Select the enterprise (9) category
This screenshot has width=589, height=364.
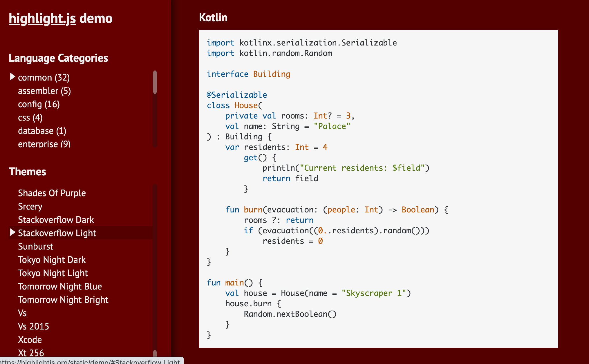click(x=44, y=144)
